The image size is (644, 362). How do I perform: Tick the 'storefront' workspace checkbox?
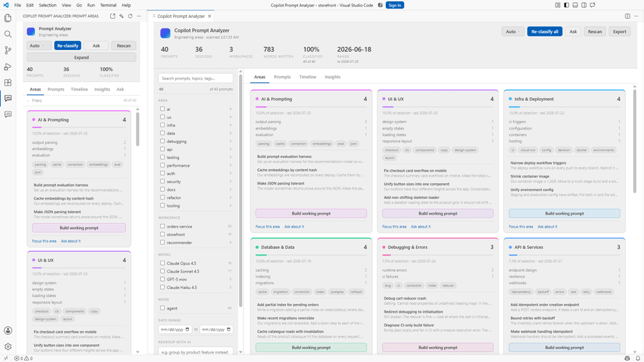pos(162,235)
